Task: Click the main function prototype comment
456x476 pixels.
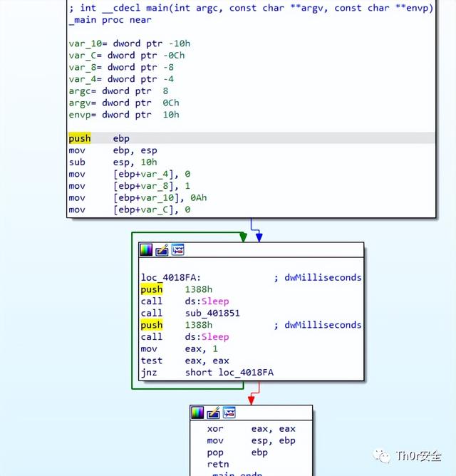Action: click(251, 9)
